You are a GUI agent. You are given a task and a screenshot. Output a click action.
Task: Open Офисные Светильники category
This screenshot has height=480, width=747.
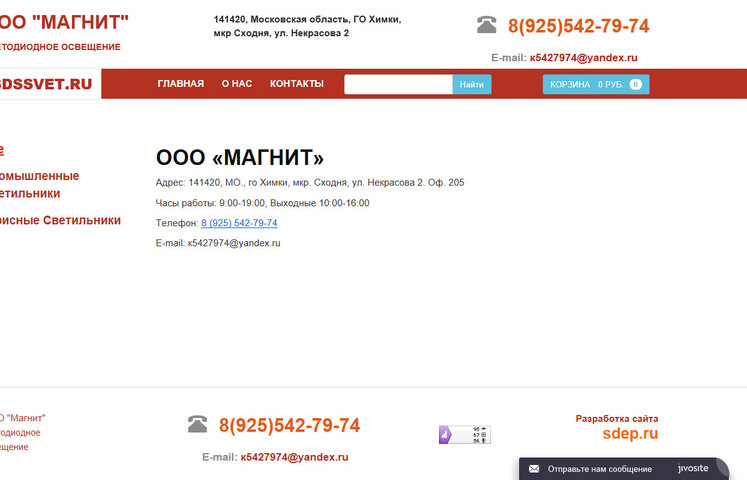[60, 220]
